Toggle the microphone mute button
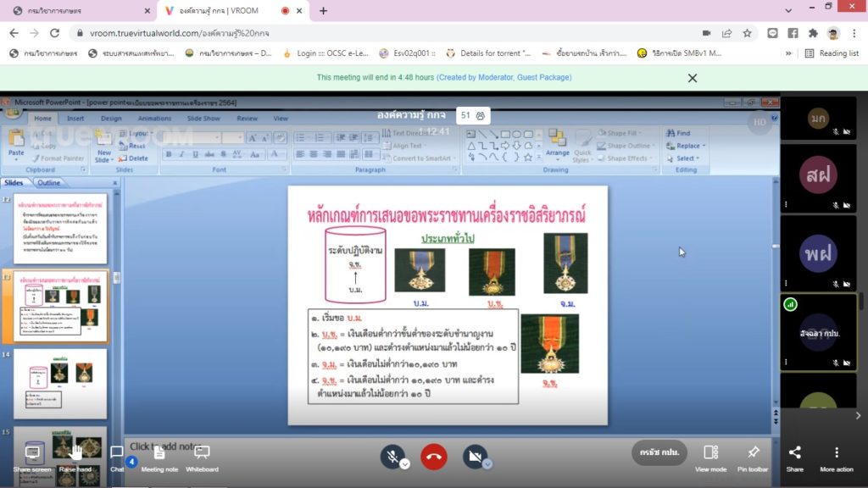Screen dimensions: 868x488 coord(392,457)
